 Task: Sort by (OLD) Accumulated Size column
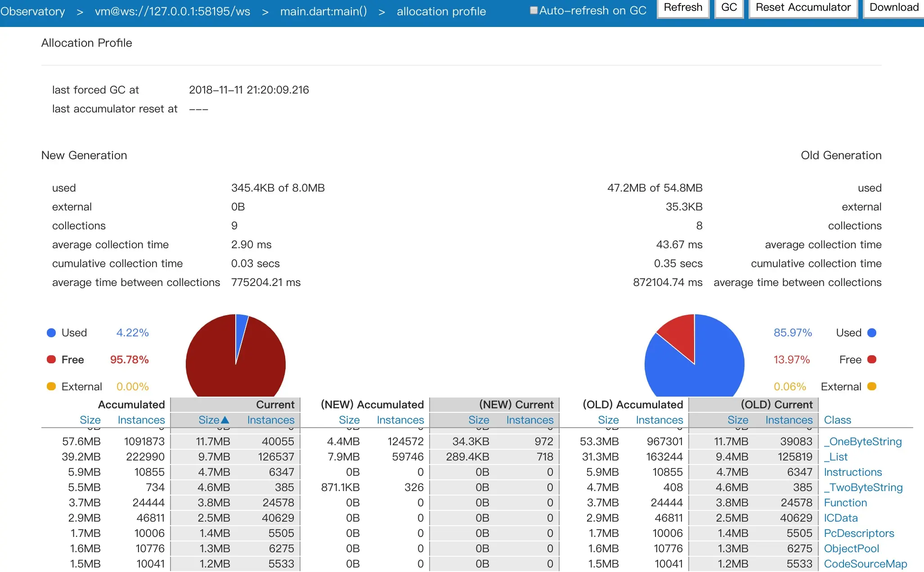608,420
